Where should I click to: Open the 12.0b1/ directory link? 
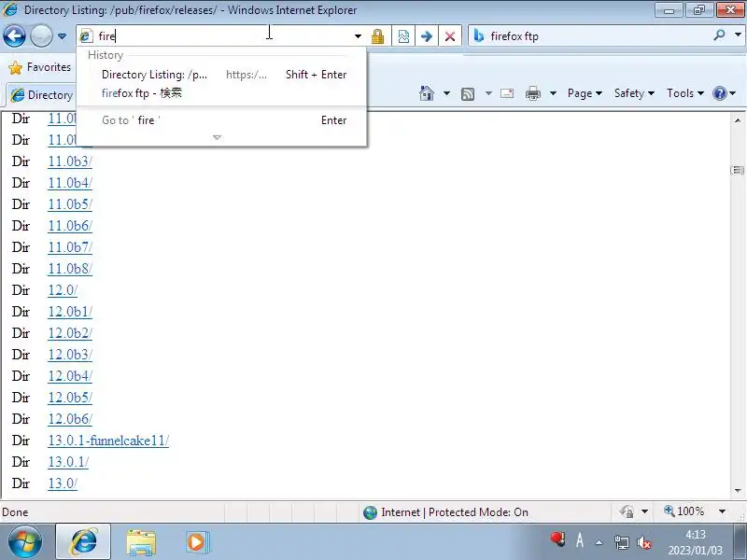70,312
